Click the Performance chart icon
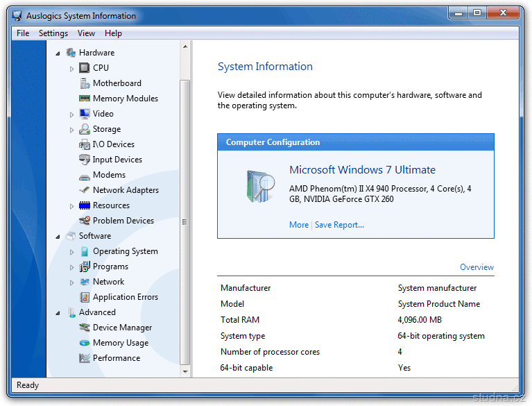 (x=84, y=358)
